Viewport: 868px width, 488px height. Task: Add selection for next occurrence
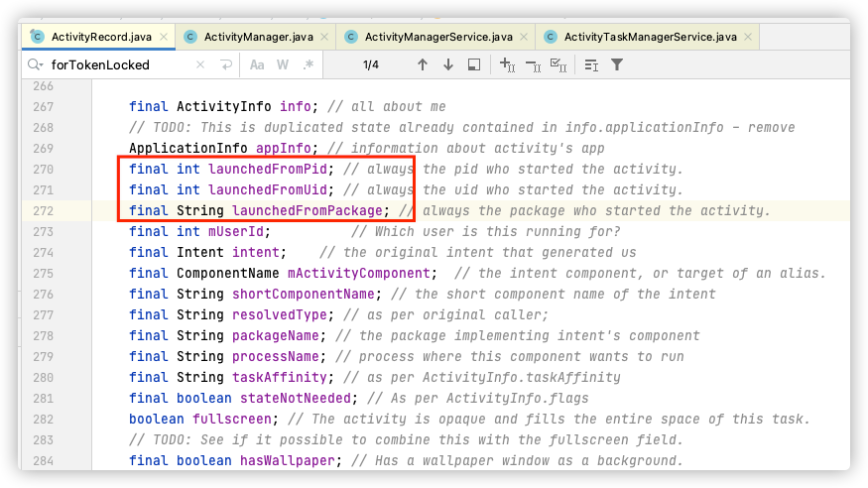click(507, 64)
